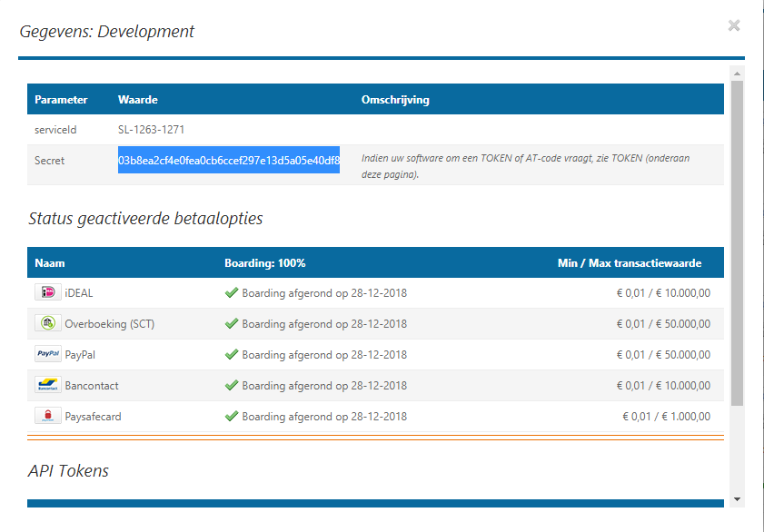Screen dimensions: 764x532
Task: Click the Overboeking (SCT) payment name
Action: [109, 324]
